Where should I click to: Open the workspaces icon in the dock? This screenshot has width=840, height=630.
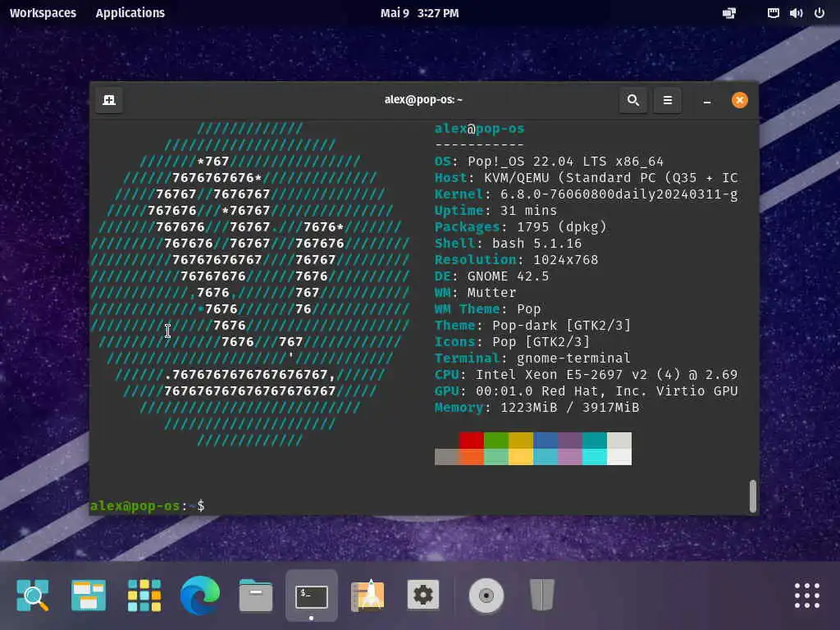click(89, 596)
